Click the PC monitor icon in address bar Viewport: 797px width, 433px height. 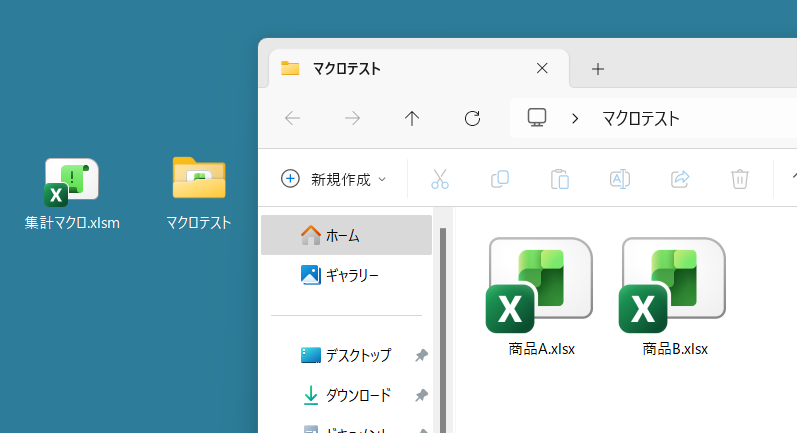click(537, 118)
